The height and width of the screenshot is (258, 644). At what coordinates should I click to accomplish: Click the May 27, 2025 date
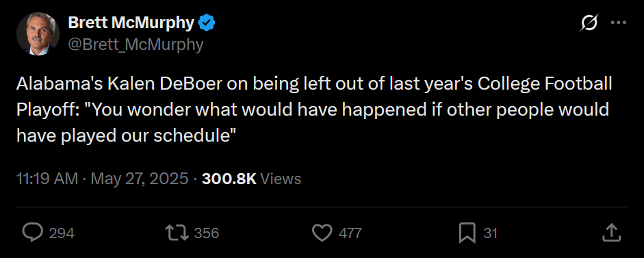(139, 179)
